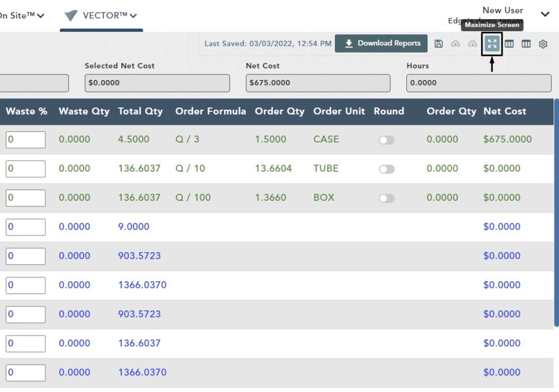Click the Net Cost column header
Image resolution: width=559 pixels, height=392 pixels.
504,111
